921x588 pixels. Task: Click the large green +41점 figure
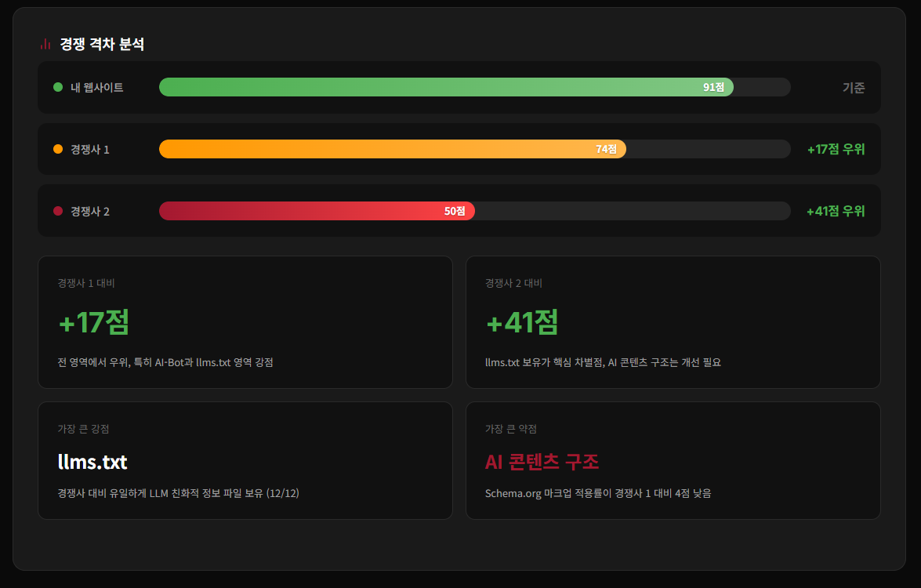pyautogui.click(x=522, y=322)
